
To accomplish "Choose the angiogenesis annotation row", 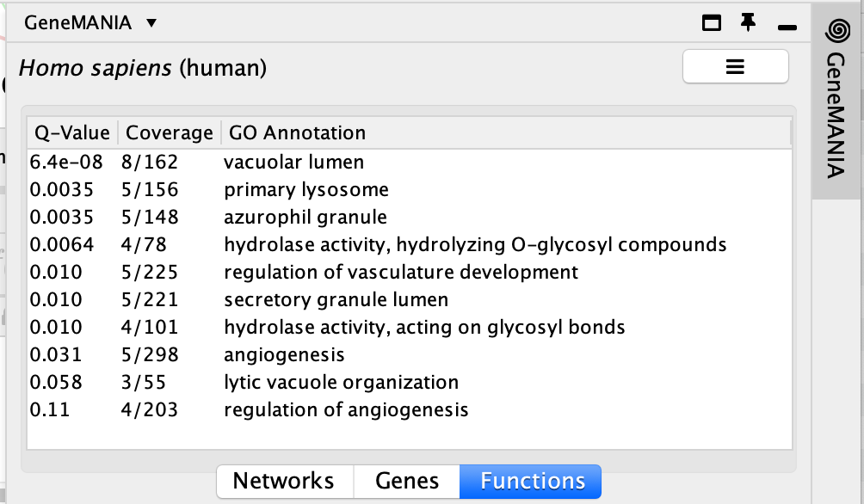I will click(x=284, y=354).
